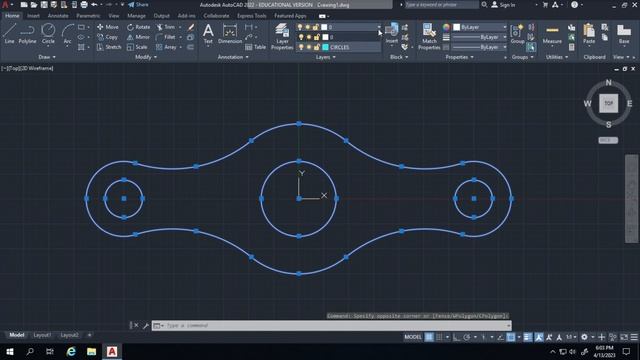Expand the Utilities panel

[557, 57]
